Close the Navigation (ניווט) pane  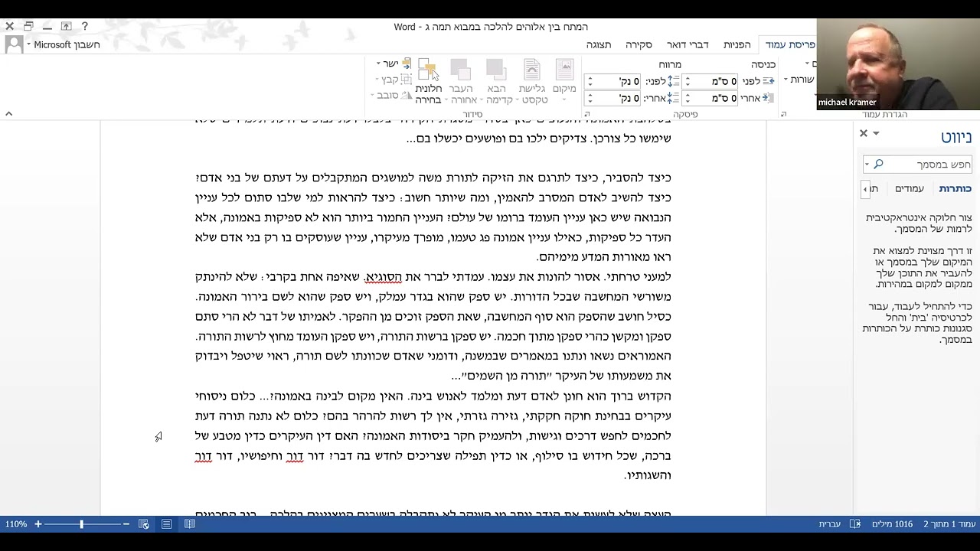point(864,133)
